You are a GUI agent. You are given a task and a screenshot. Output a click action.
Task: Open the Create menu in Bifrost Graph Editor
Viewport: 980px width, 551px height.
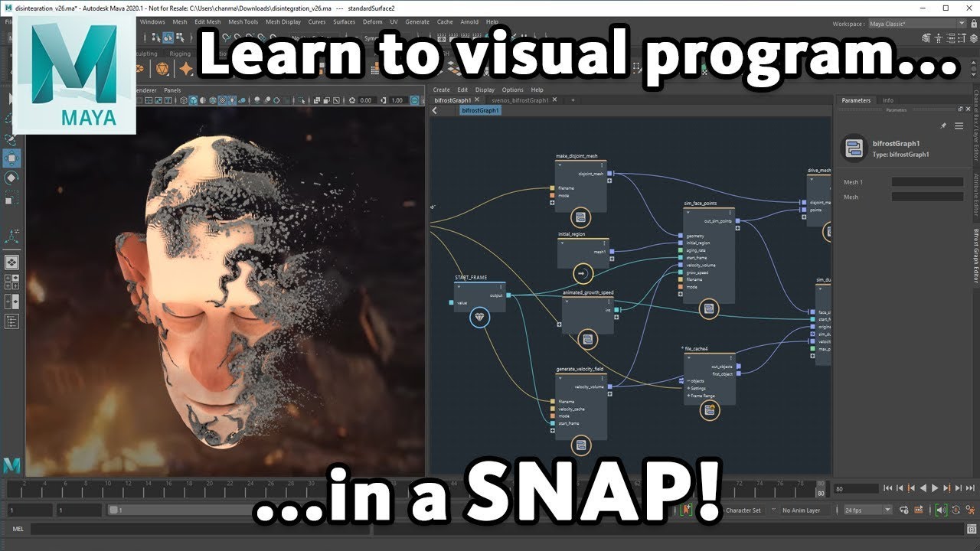(x=441, y=90)
